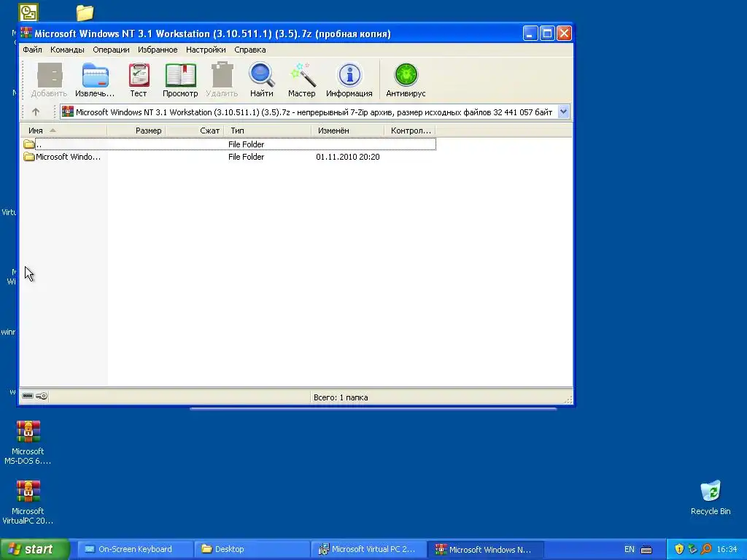Viewport: 747px width, 560px height.
Task: Switch to On-Screen Keyboard taskbar item
Action: click(135, 549)
